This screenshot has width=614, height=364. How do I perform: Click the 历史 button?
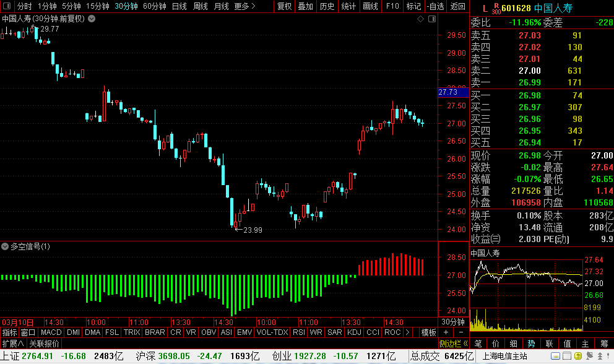pos(327,6)
